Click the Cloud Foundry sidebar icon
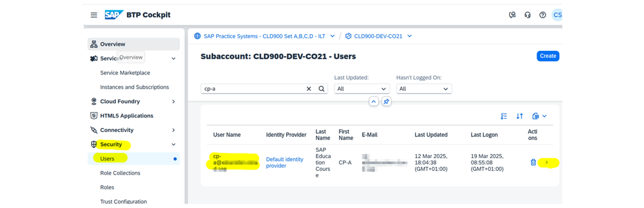The width and height of the screenshot is (644, 208). (x=94, y=101)
